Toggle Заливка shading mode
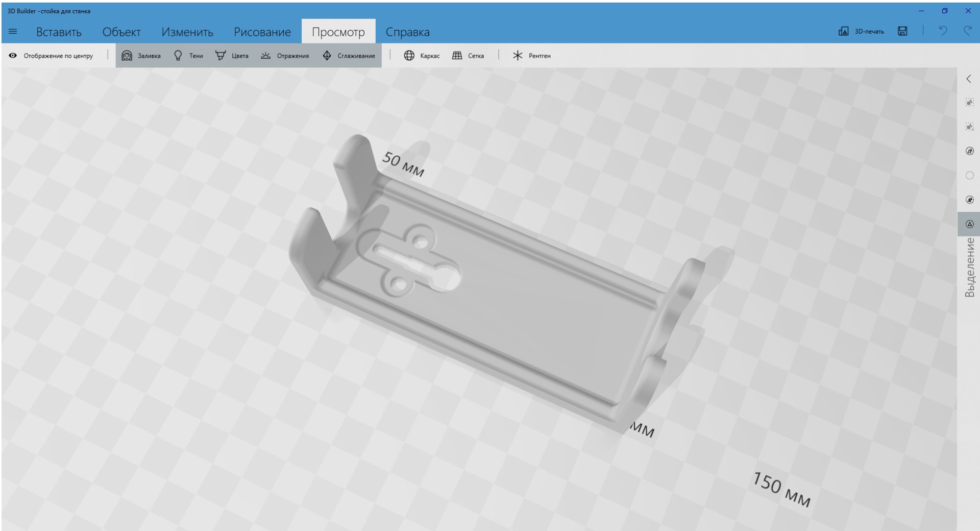The height and width of the screenshot is (531, 980). [141, 56]
